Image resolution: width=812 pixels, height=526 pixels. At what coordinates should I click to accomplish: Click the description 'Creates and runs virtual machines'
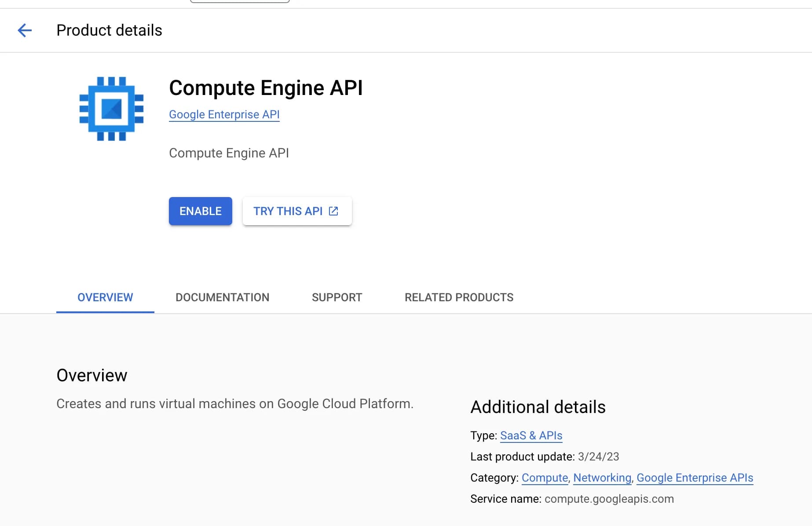[x=235, y=403]
